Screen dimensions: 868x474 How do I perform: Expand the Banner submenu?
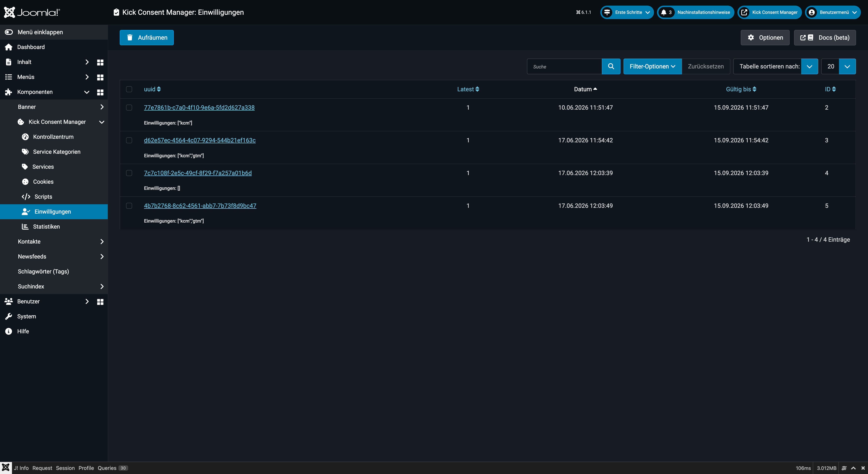[102, 107]
